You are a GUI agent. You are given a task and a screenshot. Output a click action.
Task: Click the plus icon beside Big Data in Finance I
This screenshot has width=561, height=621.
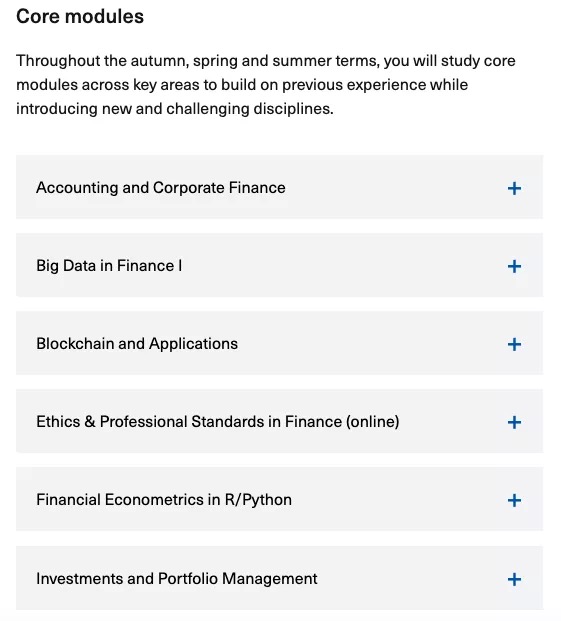(x=514, y=266)
